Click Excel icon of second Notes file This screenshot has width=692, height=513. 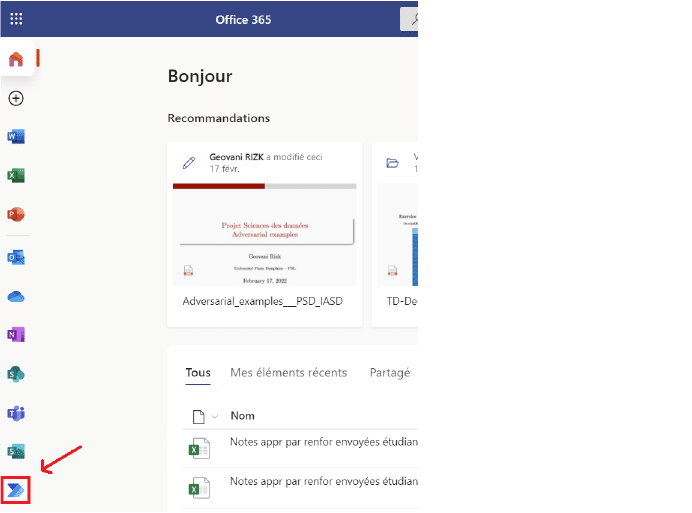point(199,488)
